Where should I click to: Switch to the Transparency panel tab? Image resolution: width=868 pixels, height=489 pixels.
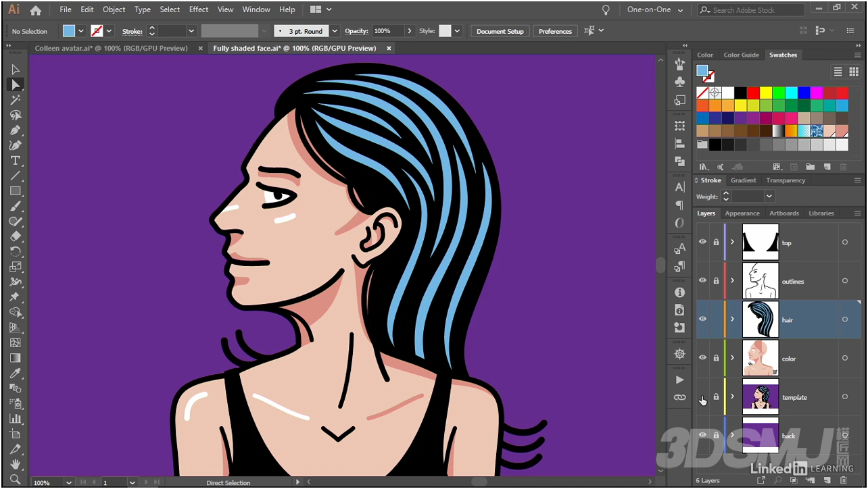(786, 180)
